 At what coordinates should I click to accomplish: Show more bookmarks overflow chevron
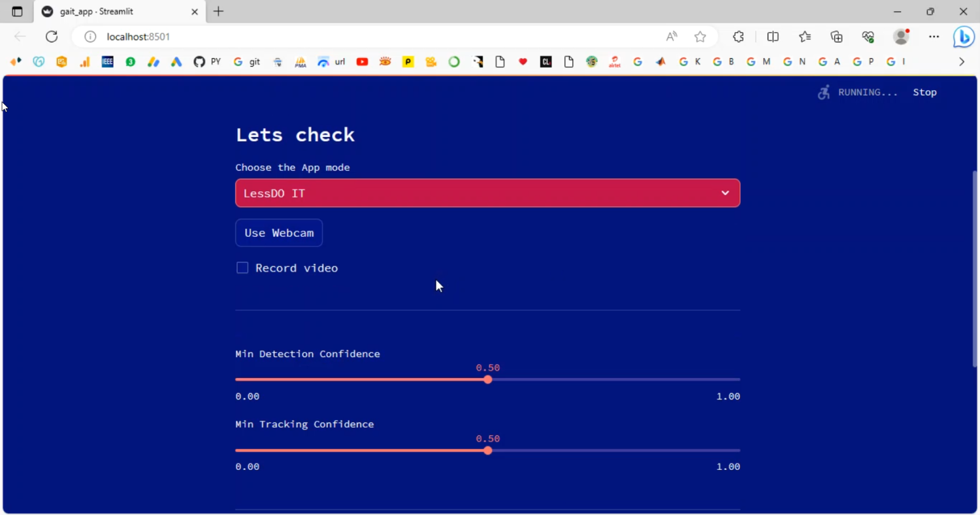tap(962, 62)
